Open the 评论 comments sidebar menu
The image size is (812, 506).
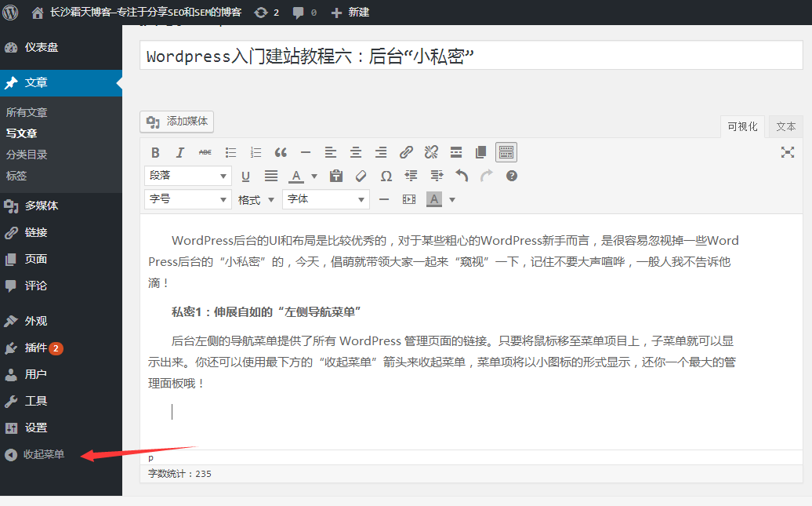(x=61, y=286)
